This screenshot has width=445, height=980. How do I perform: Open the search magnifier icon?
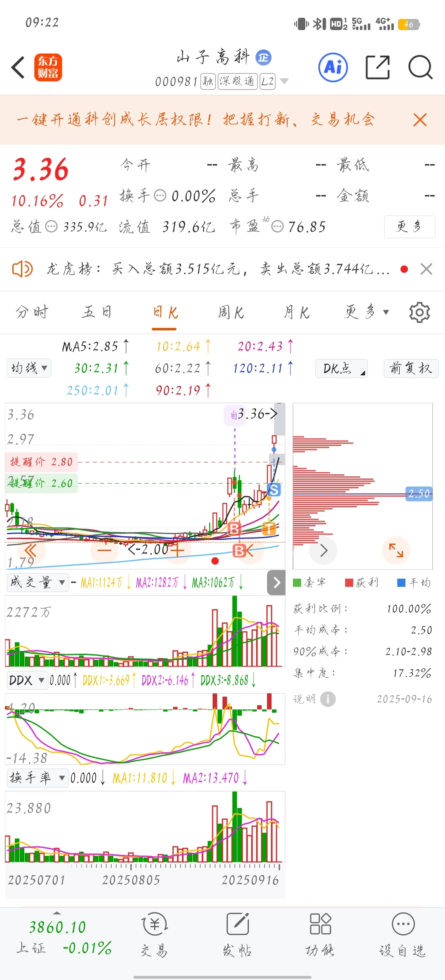click(x=420, y=67)
